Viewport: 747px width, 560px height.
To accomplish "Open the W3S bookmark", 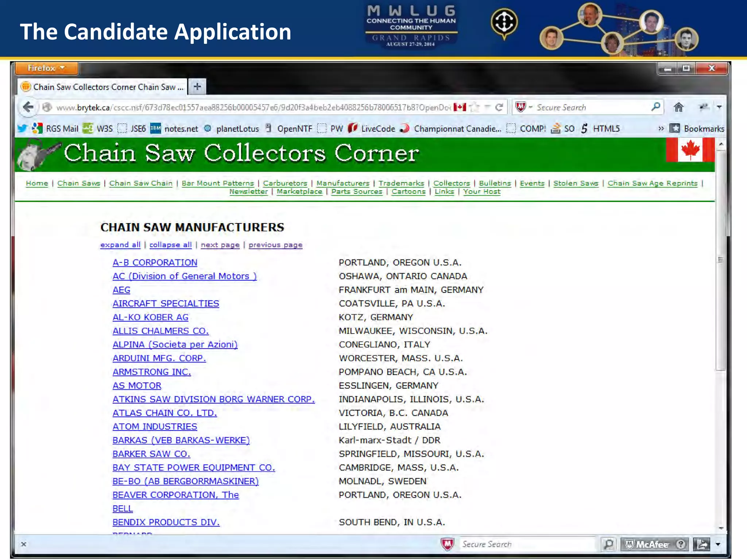I will 98,128.
